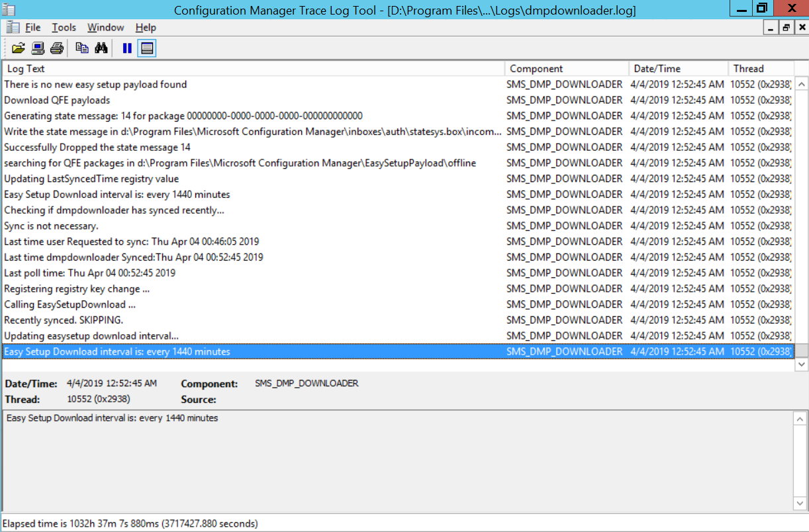Click scroll up arrow in details text pane
Image resolution: width=809 pixels, height=532 pixels.
tap(801, 419)
